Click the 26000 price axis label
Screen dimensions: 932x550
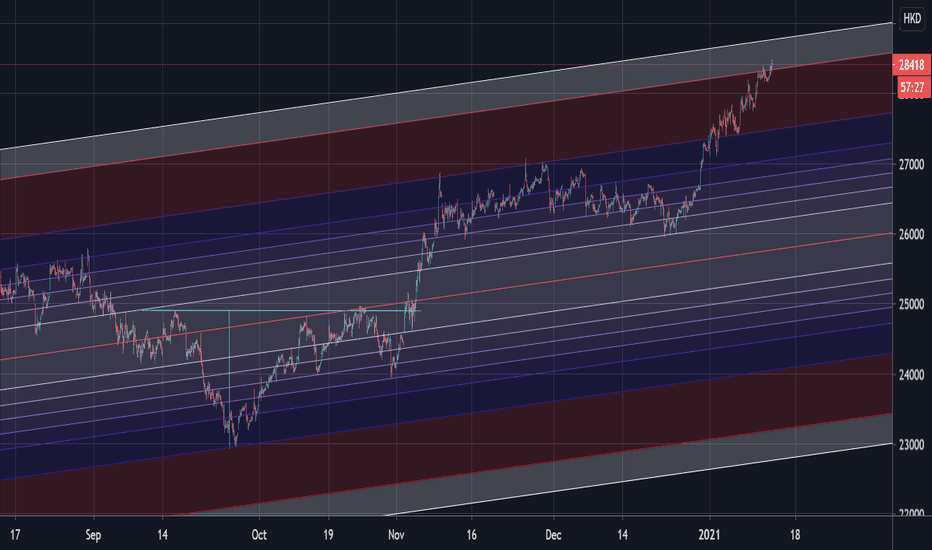pyautogui.click(x=911, y=235)
